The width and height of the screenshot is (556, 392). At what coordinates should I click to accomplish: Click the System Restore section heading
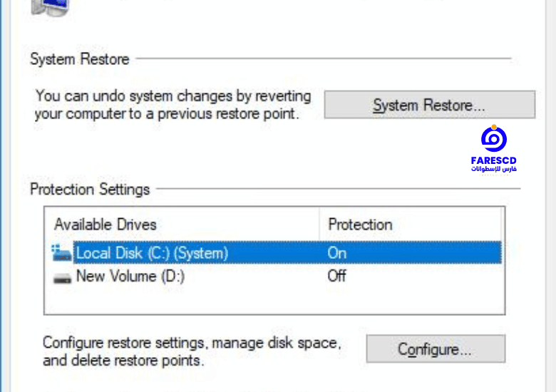(x=79, y=59)
